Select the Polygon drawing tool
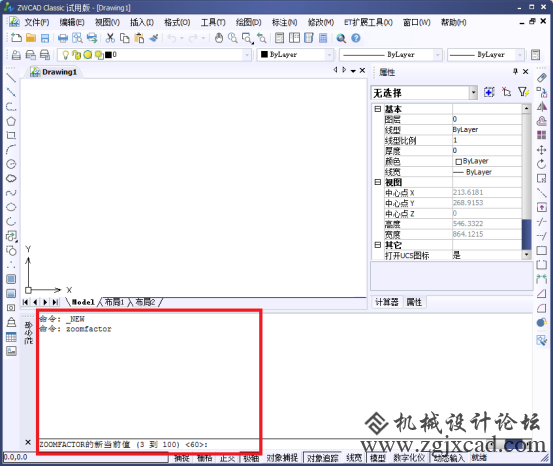Image resolution: width=553 pixels, height=466 pixels. 11,121
